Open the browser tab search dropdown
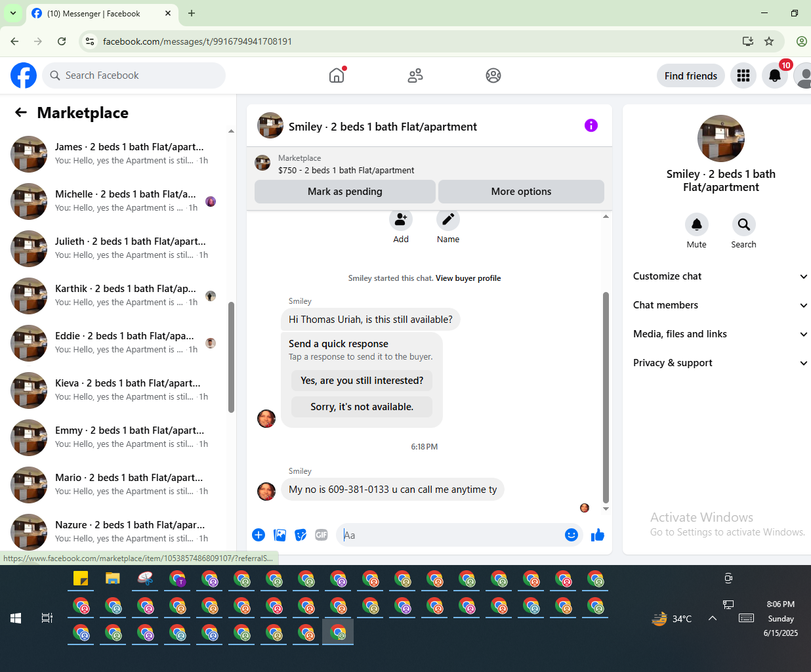Viewport: 811px width, 672px height. [13, 13]
